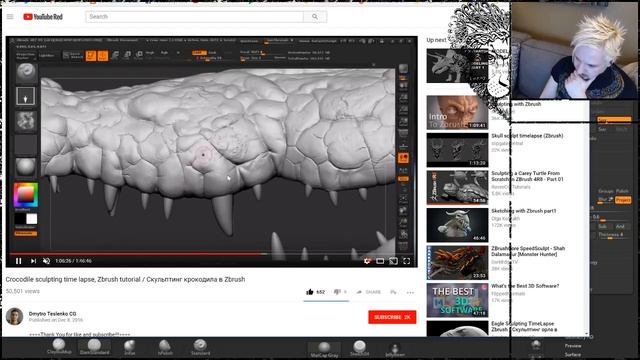The height and width of the screenshot is (360, 640).
Task: Open Eagle Sculpting TimeLapse video link
Action: tap(524, 326)
